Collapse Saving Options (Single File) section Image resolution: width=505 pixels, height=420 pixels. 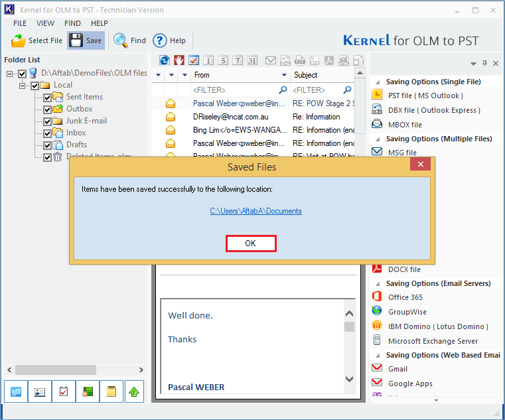point(378,82)
